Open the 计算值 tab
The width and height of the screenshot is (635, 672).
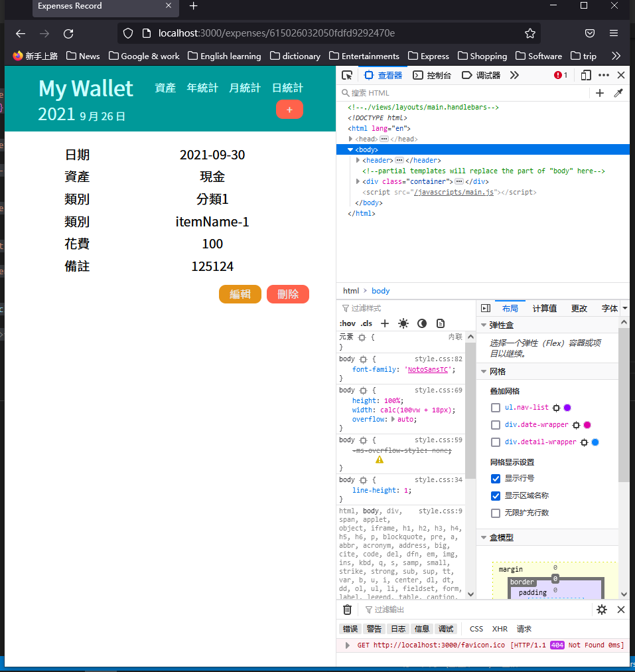click(545, 308)
